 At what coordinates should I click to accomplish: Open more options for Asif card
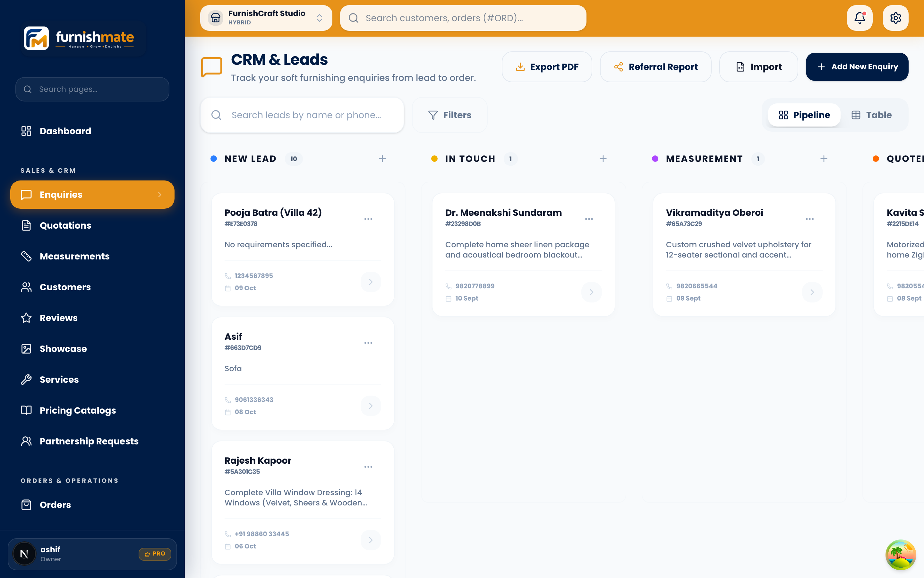coord(368,343)
